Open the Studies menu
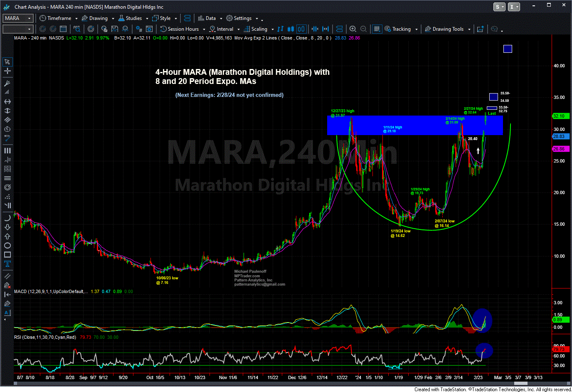The width and height of the screenshot is (572, 392). 130,18
